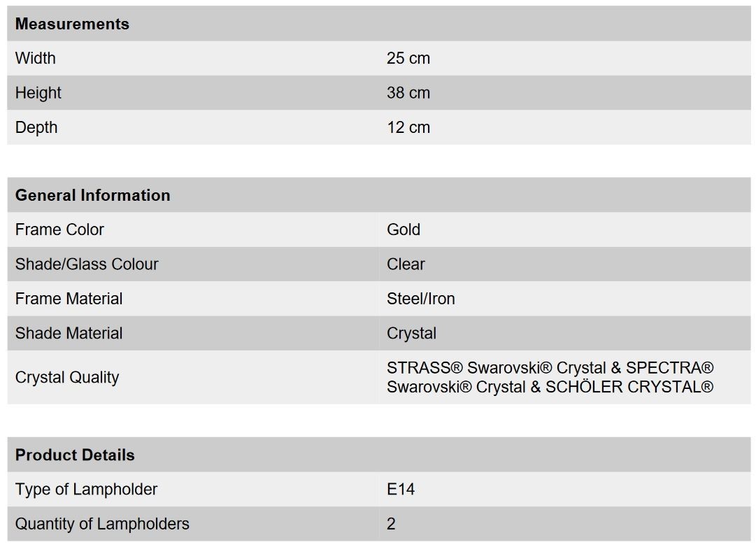Click the 12 cm depth value
The width and height of the screenshot is (756, 554).
tap(408, 127)
